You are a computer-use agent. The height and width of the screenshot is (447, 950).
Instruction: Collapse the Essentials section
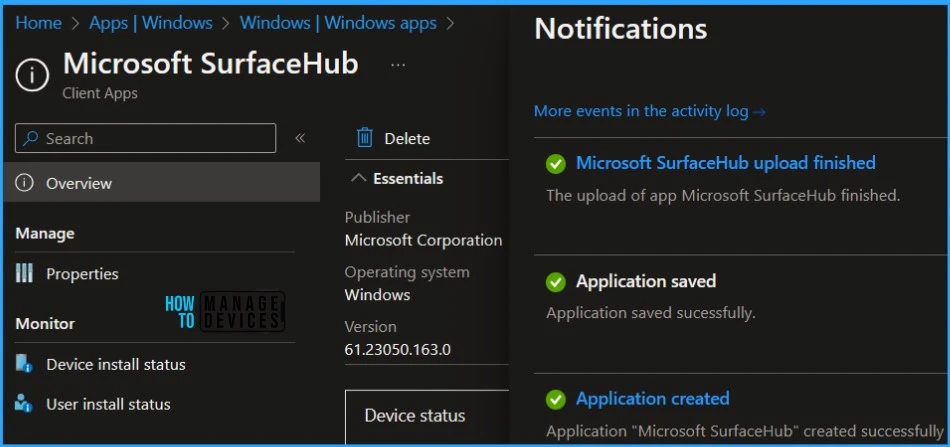pos(397,178)
